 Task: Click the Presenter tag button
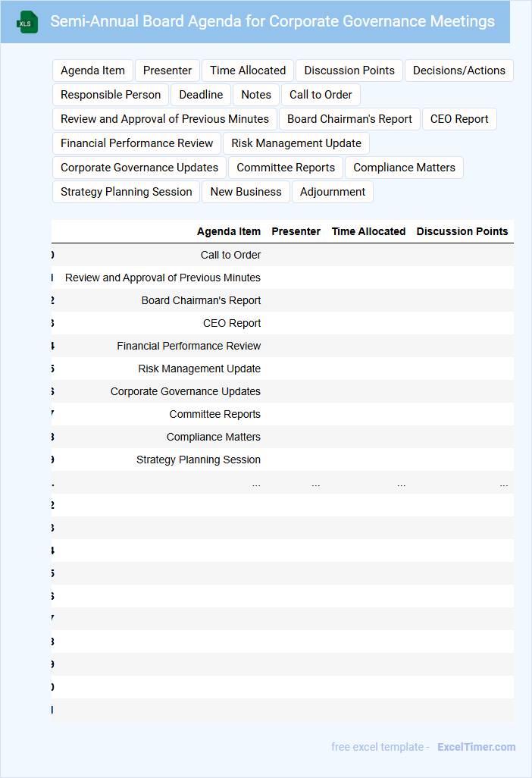point(167,71)
